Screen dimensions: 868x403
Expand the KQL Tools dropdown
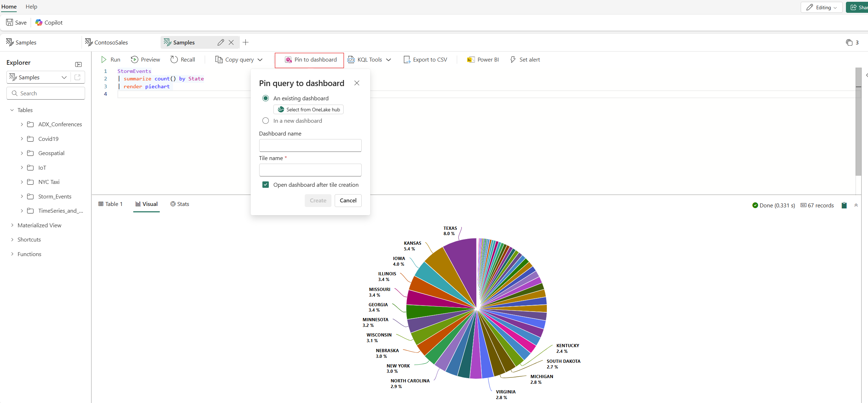[x=388, y=59]
